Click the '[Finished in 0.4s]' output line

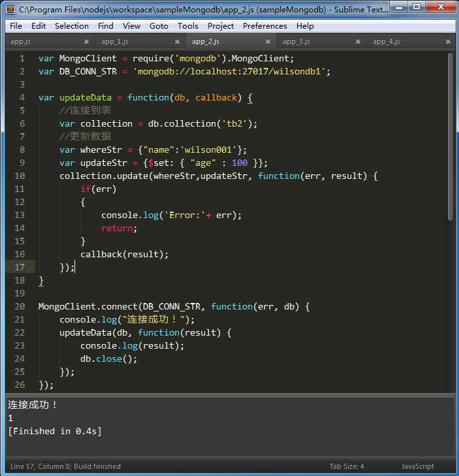pyautogui.click(x=55, y=431)
